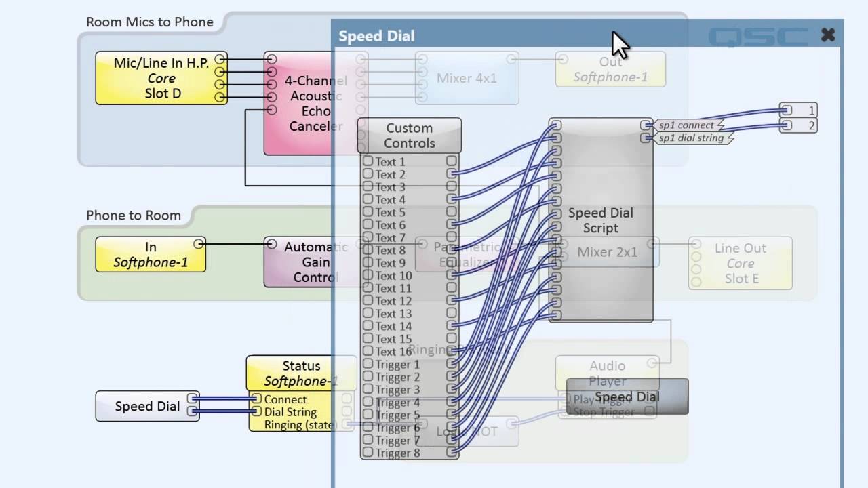Select the In Softphone-1 block

pos(151,254)
